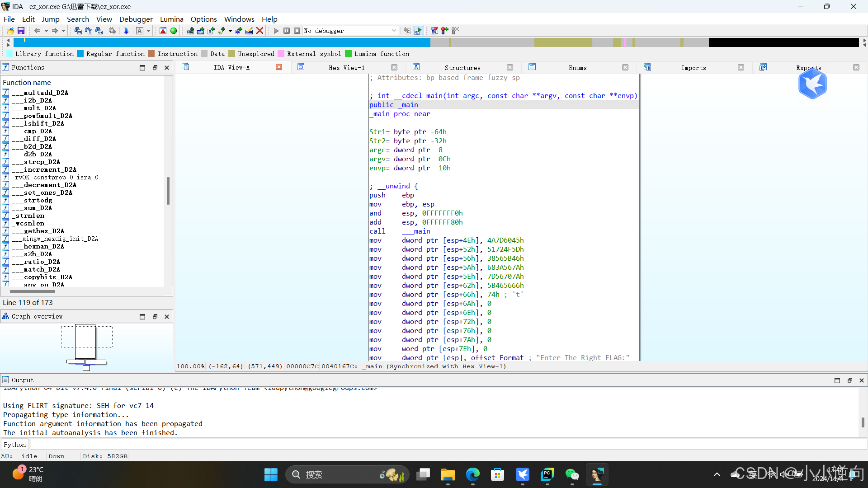This screenshot has width=868, height=488.
Task: Click the green circle toolbar icon
Action: tap(174, 31)
